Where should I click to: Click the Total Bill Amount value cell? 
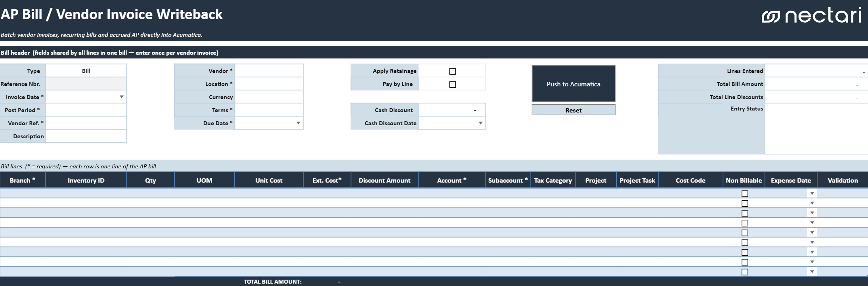click(x=816, y=84)
